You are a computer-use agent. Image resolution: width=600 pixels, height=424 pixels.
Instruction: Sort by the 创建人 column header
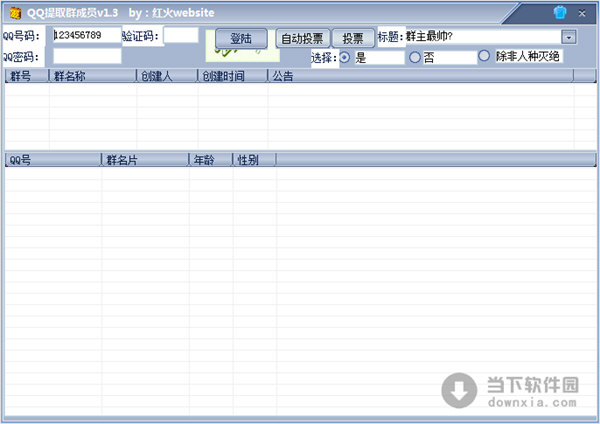pyautogui.click(x=167, y=76)
